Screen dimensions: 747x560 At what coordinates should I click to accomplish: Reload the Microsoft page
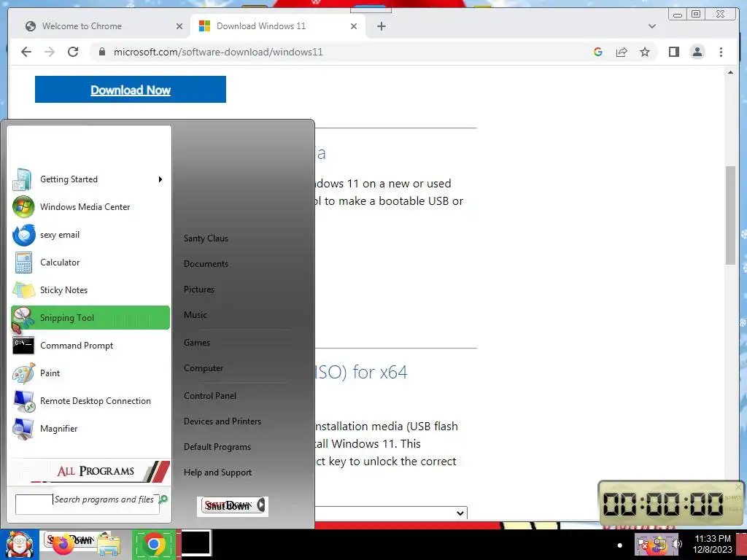[73, 52]
